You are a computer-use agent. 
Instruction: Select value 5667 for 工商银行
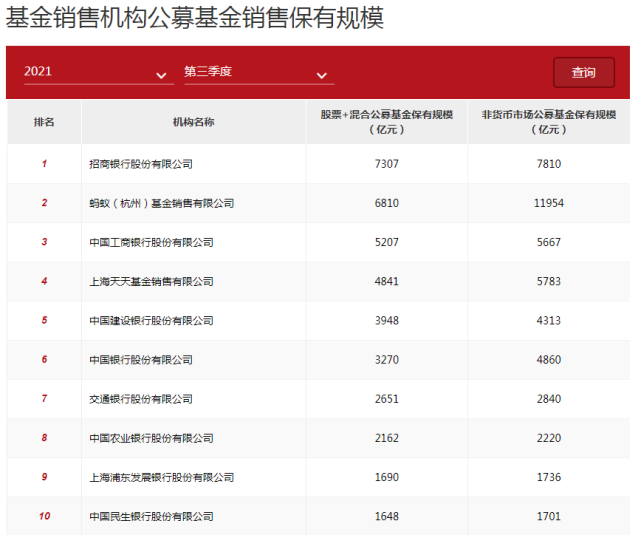[549, 242]
